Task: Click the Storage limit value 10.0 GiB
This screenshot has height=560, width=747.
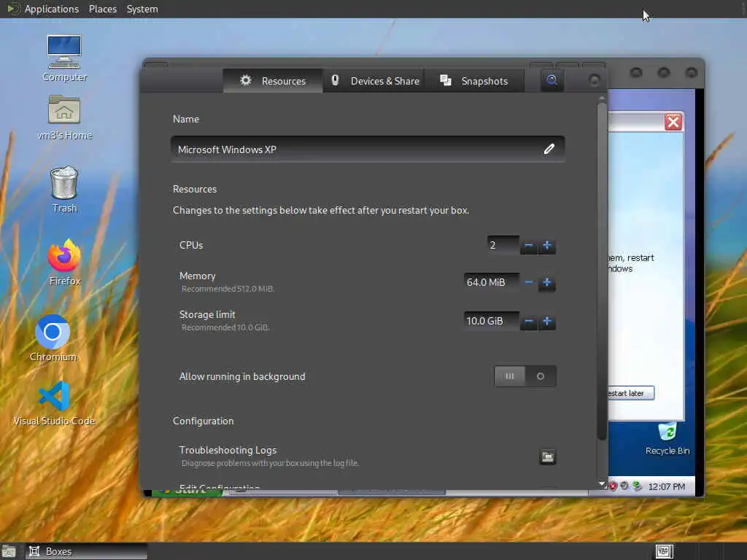Action: [491, 321]
